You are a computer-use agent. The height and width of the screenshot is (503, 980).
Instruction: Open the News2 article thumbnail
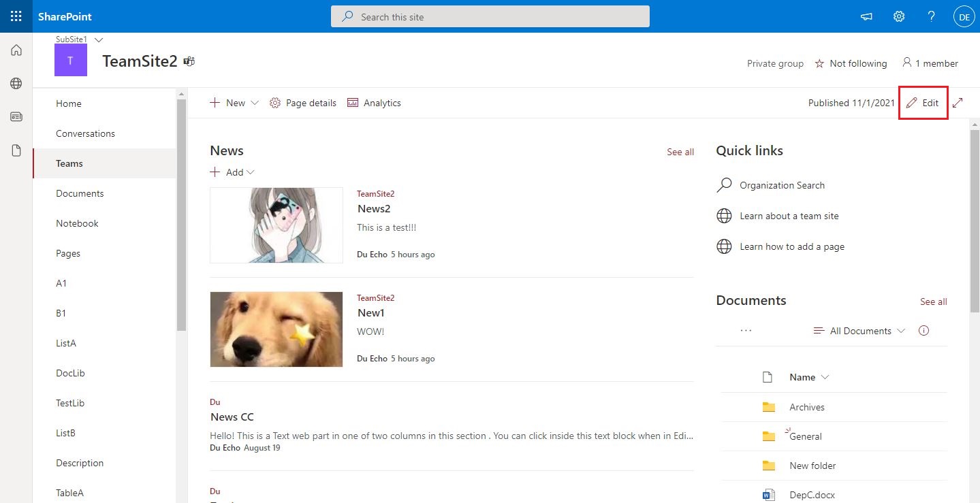coord(276,225)
